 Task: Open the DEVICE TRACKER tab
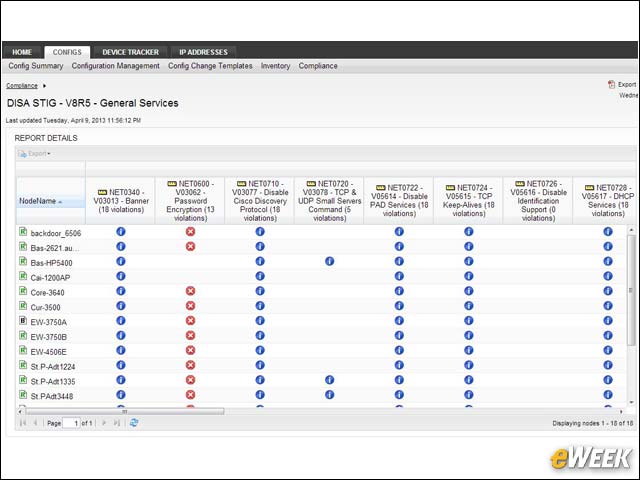(131, 52)
